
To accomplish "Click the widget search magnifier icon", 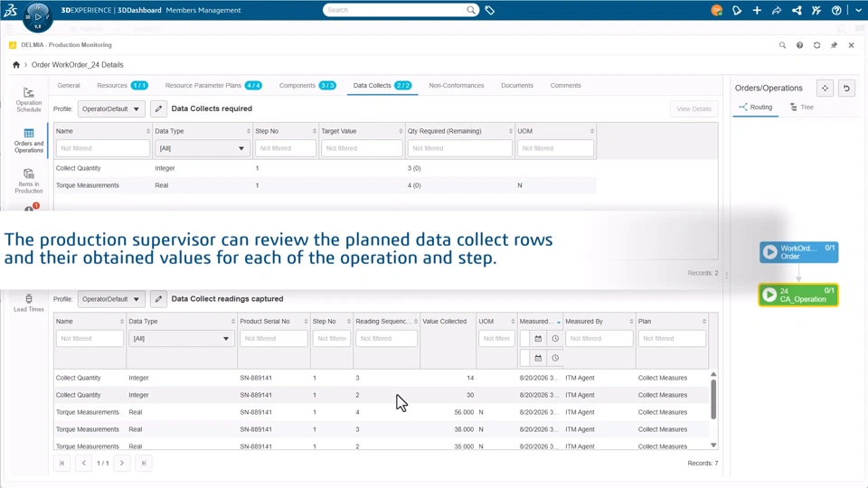I will click(782, 45).
